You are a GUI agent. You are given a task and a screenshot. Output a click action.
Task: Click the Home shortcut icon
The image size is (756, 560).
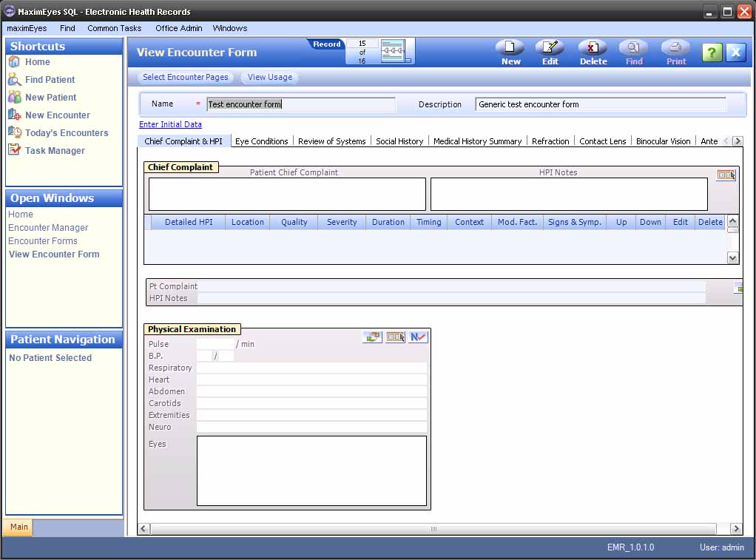[15, 61]
